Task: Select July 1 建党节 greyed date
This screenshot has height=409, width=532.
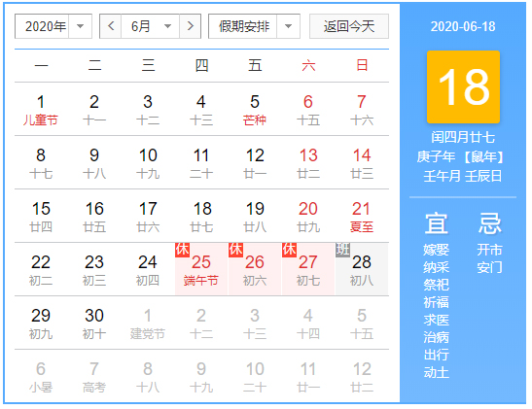Action: click(x=148, y=323)
